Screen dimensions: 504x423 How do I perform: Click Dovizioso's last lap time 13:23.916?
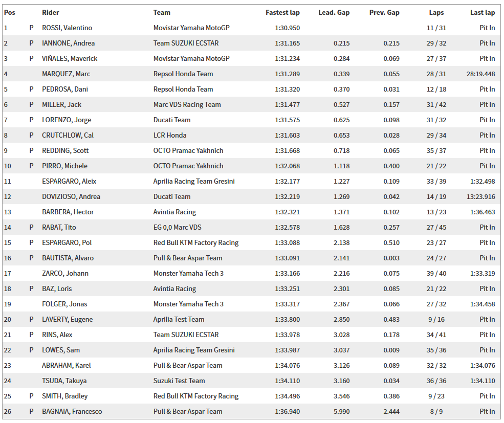[x=480, y=196]
